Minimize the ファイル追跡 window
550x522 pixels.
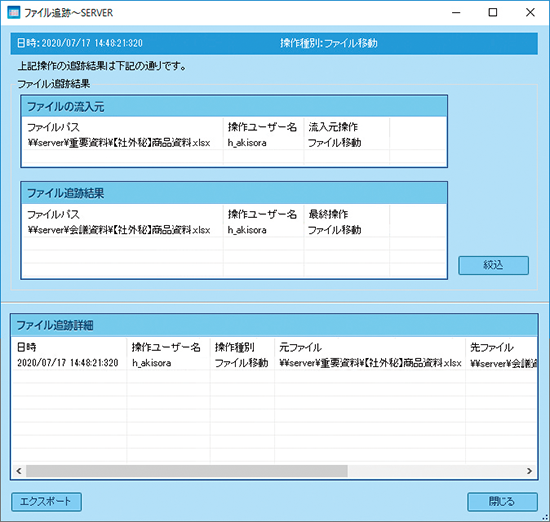pyautogui.click(x=456, y=13)
